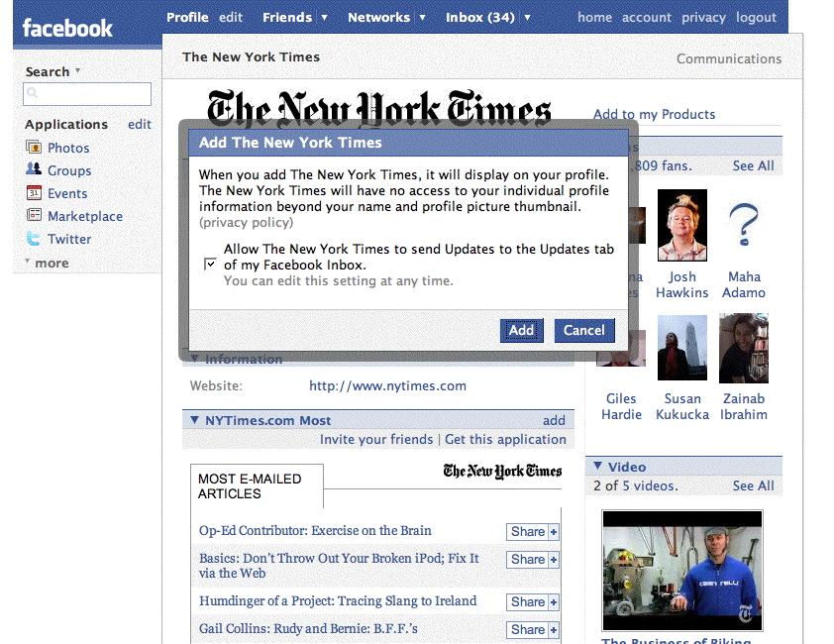Click the Photos application icon
Viewport: 834px width, 644px height.
click(x=34, y=148)
